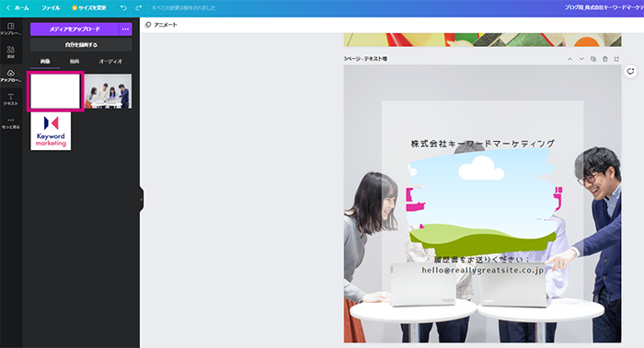Switch to the Videos tab
This screenshot has height=348, width=644.
click(x=75, y=61)
